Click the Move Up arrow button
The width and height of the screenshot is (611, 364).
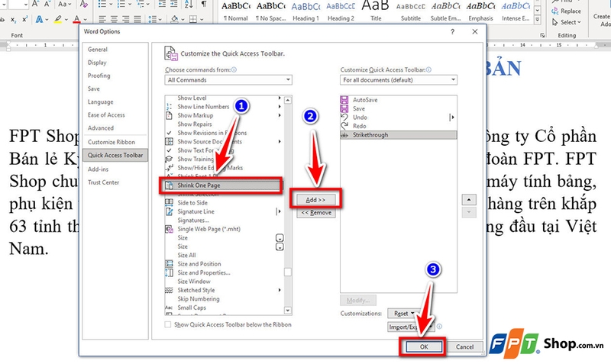(x=469, y=200)
